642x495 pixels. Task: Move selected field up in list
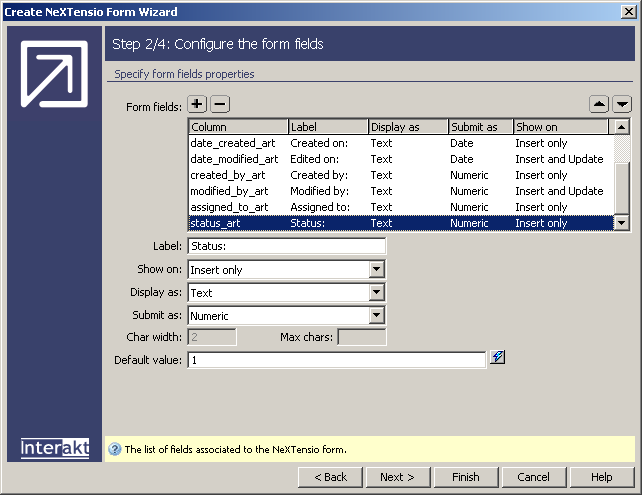coord(599,104)
